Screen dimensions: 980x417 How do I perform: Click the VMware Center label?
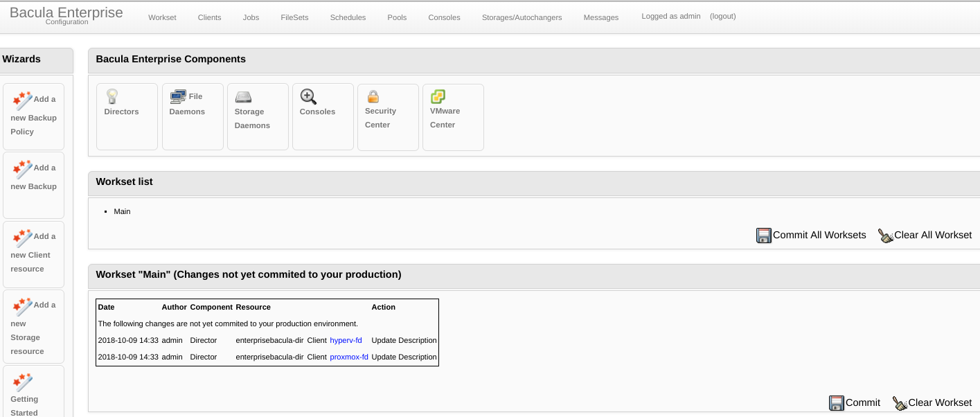445,118
